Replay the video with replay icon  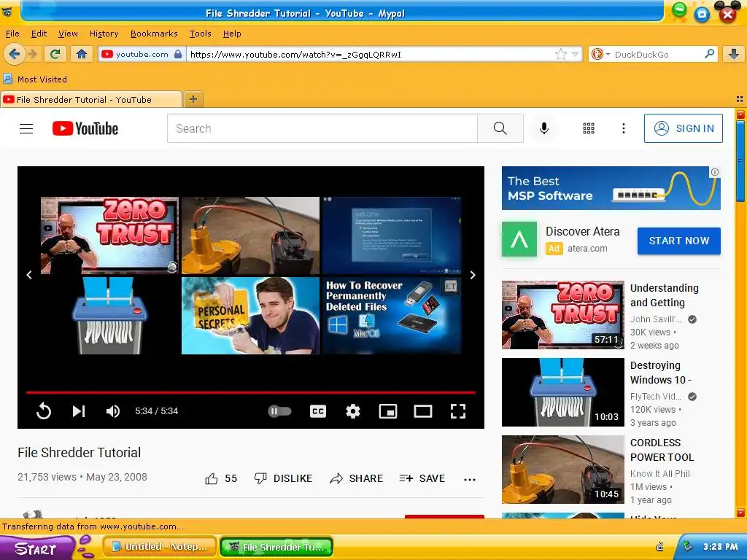click(44, 411)
